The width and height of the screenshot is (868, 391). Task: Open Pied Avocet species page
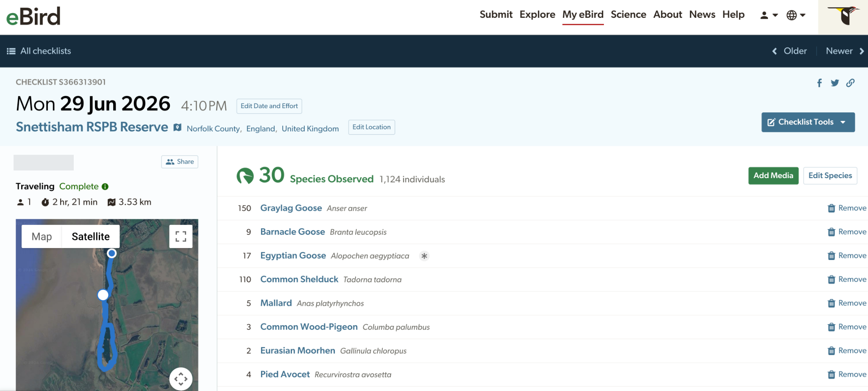tap(285, 374)
